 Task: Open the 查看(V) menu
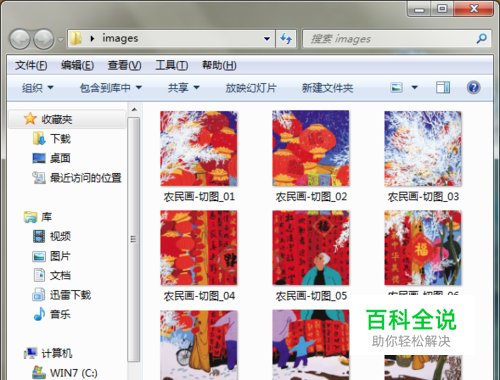pos(124,65)
